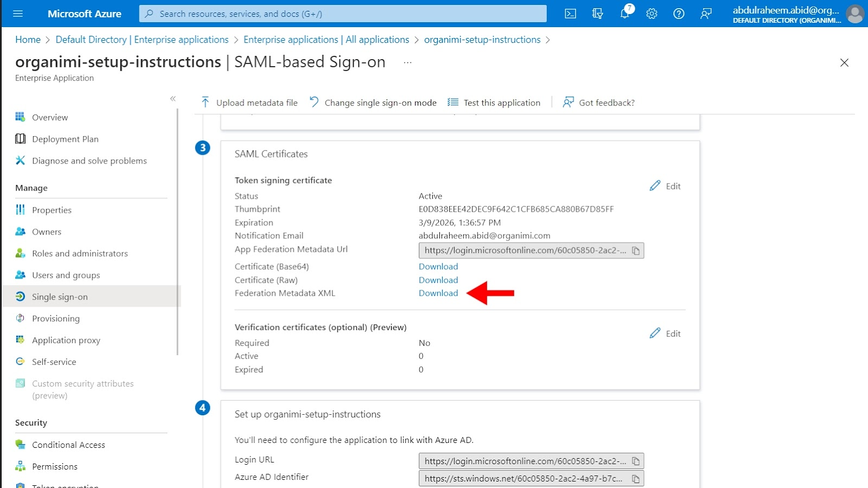Click notification email abdulraheem.abid@organimi.com

click(484, 236)
